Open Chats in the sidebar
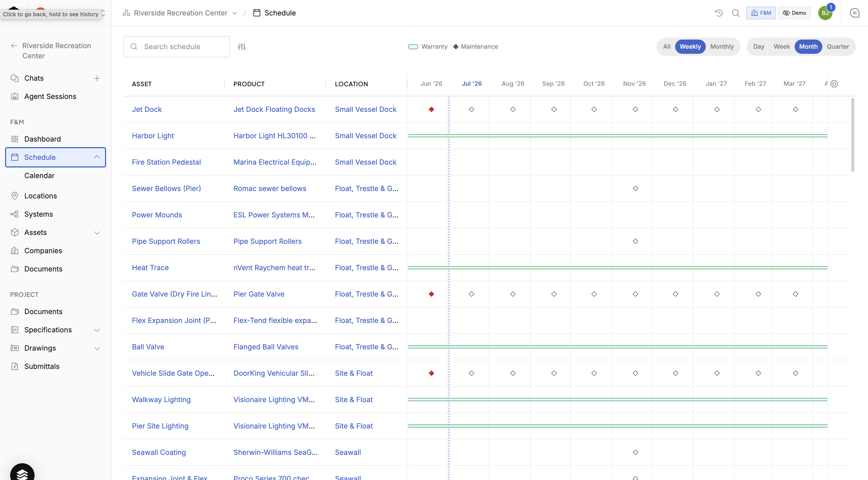Viewport: 868px width, 480px height. (34, 78)
